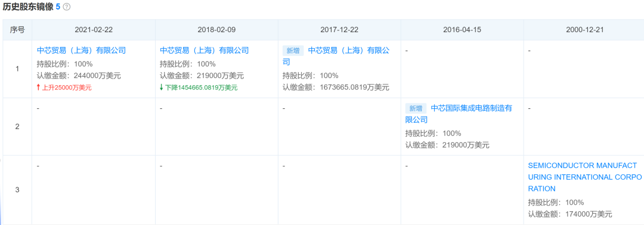Select the 2018-02-09 column header
The height and width of the screenshot is (225, 644).
click(216, 30)
